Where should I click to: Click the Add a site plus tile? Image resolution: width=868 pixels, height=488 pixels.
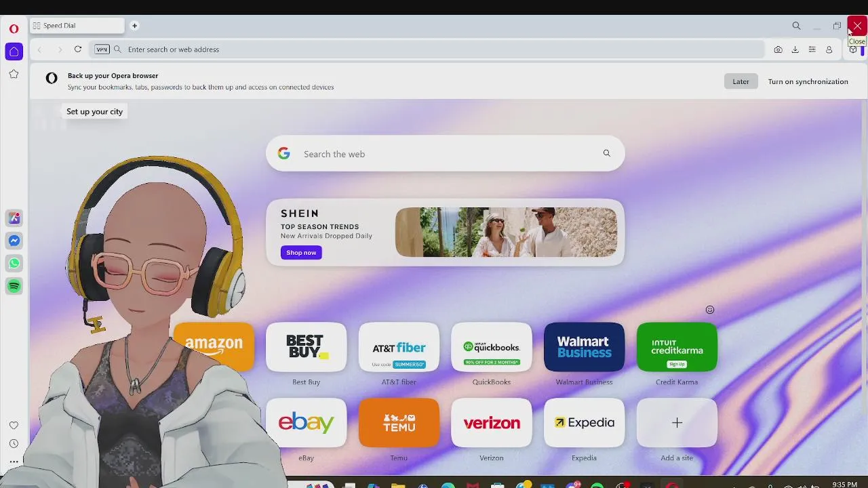[x=677, y=423]
